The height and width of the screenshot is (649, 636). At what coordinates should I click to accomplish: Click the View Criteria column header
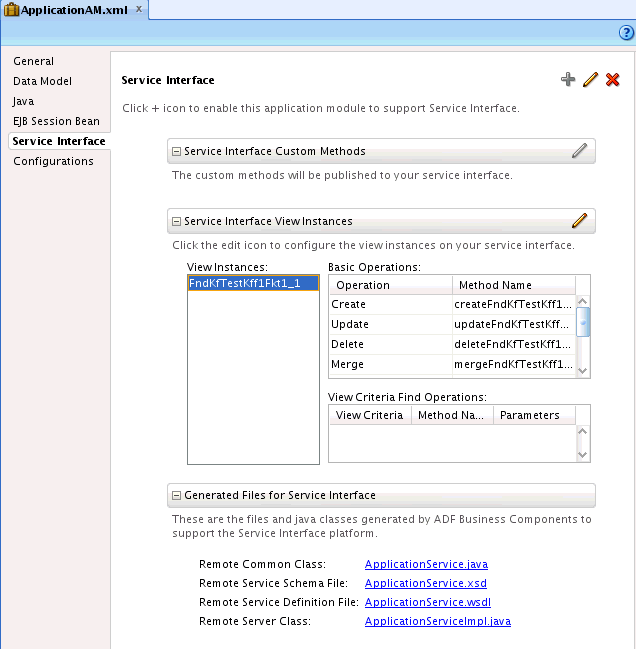(x=370, y=415)
